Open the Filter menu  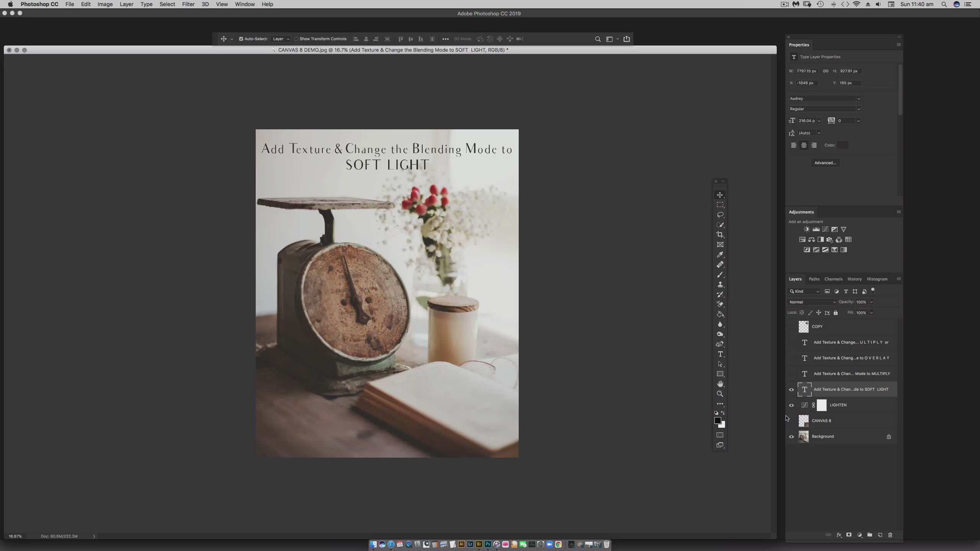(x=188, y=4)
